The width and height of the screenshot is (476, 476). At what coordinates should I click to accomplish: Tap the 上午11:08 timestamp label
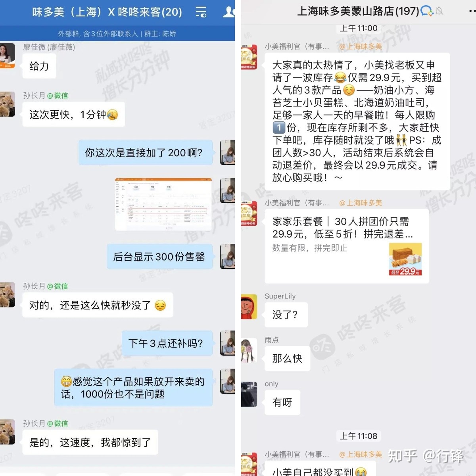359,436
